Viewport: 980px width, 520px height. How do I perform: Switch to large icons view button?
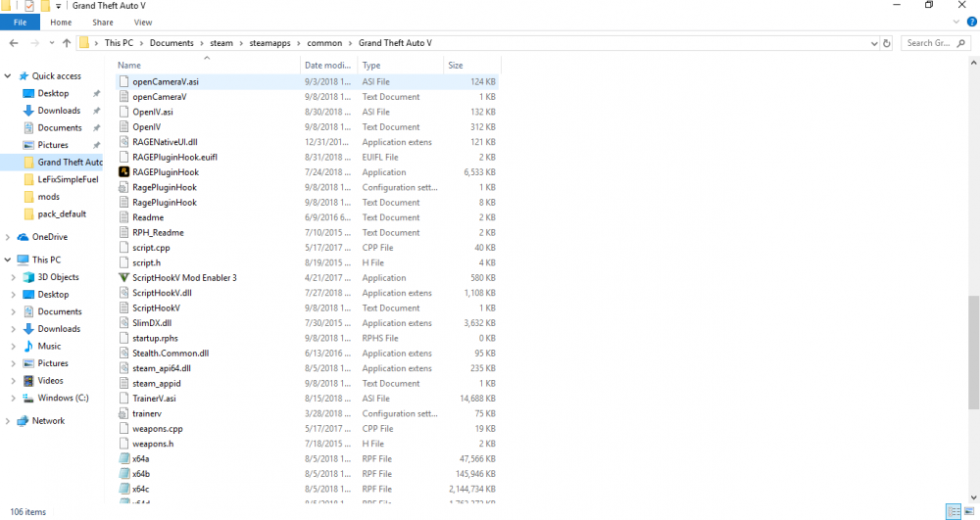(x=969, y=511)
